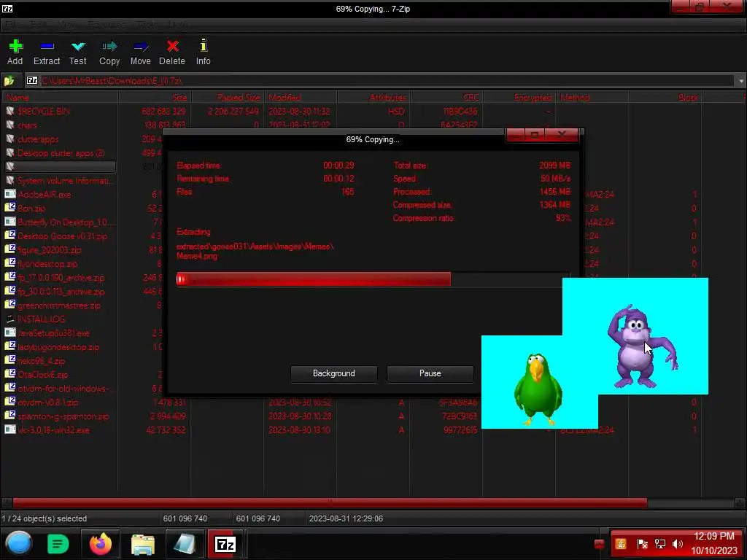Open File Explorer from the taskbar
Image resolution: width=747 pixels, height=560 pixels.
pos(142,544)
